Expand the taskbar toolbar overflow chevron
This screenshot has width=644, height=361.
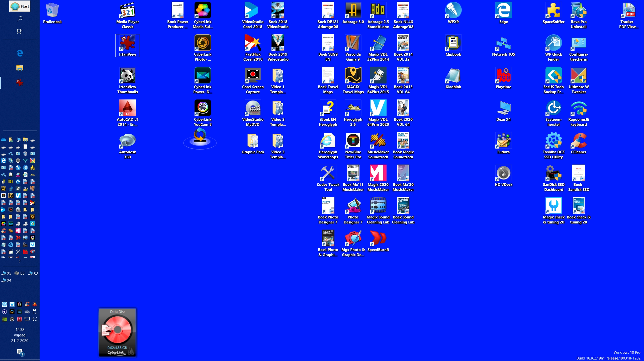20,261
